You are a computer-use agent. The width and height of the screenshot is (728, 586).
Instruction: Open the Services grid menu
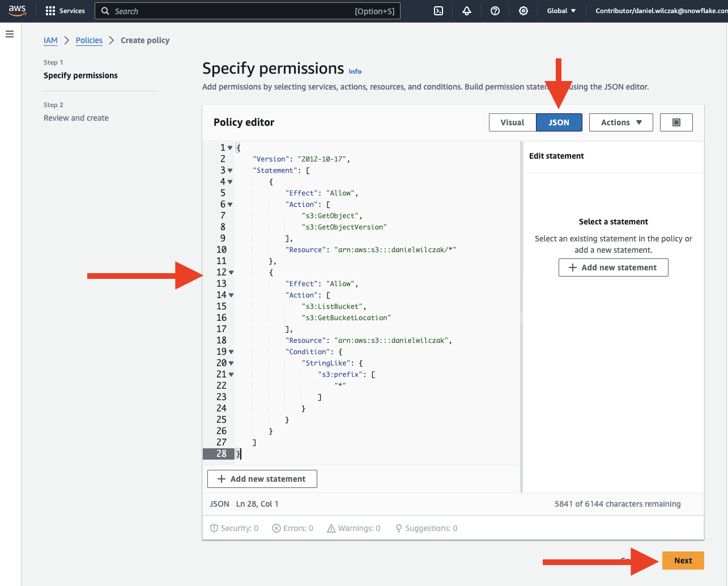pyautogui.click(x=65, y=11)
